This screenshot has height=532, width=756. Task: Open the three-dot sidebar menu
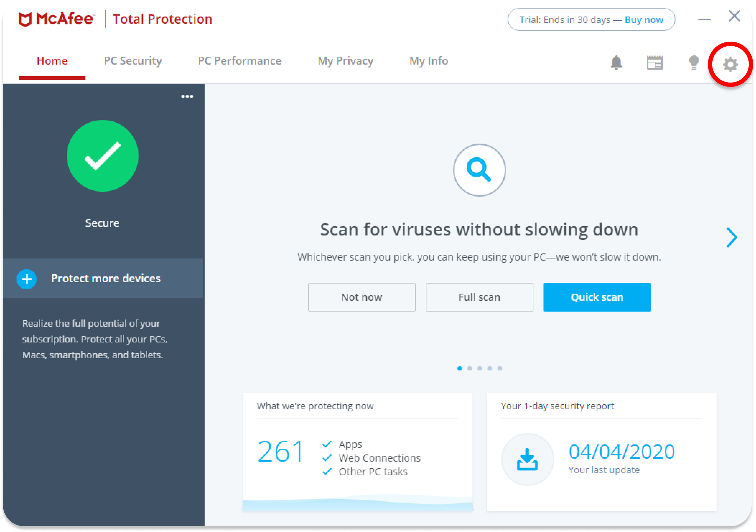point(187,96)
